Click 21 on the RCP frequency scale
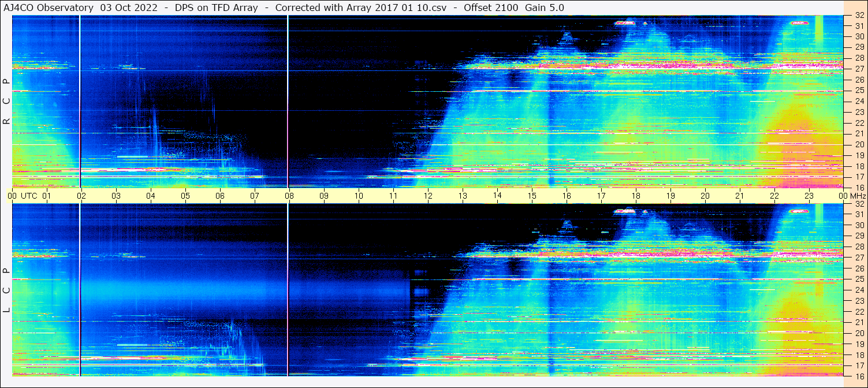This screenshot has width=868, height=388. (x=859, y=133)
